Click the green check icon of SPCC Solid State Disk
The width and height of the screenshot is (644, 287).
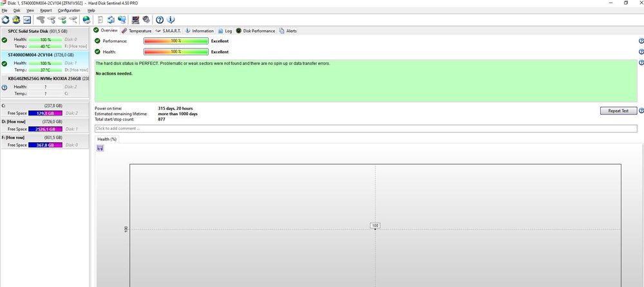coord(4,40)
